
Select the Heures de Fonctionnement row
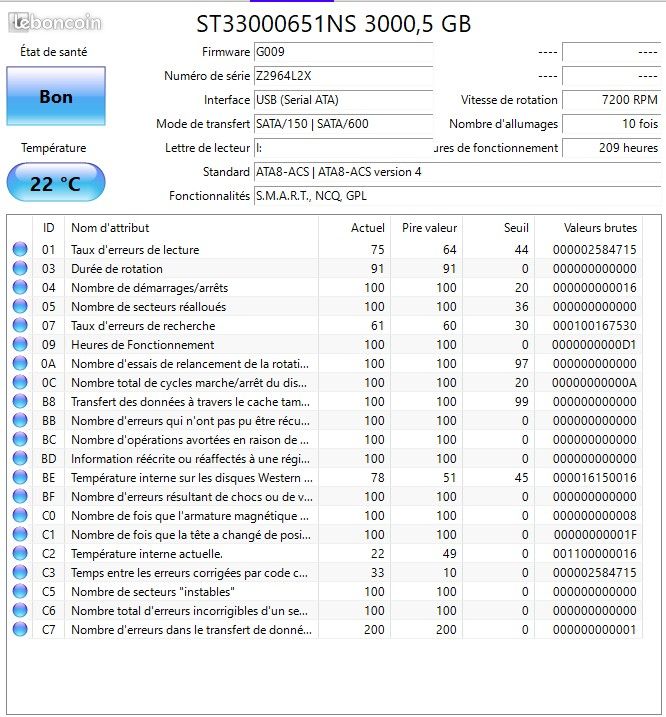click(325, 344)
